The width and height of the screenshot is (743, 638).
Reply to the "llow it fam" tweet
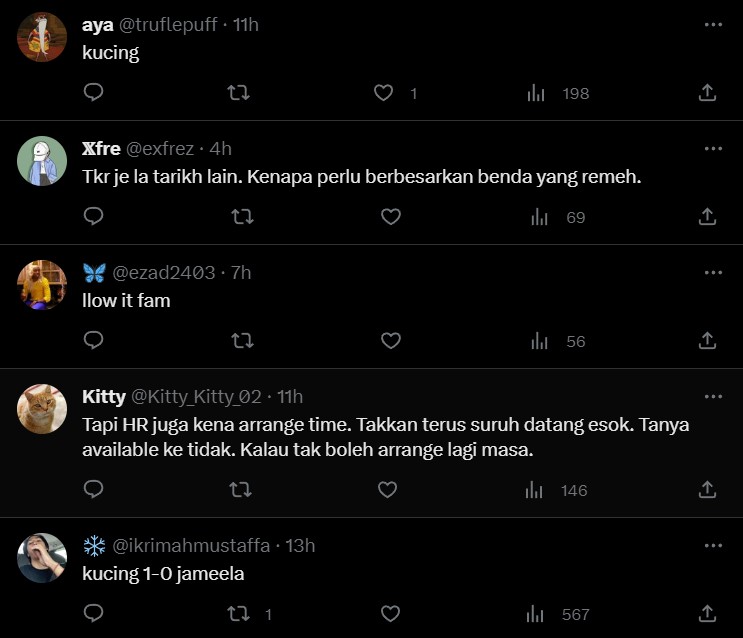93,341
